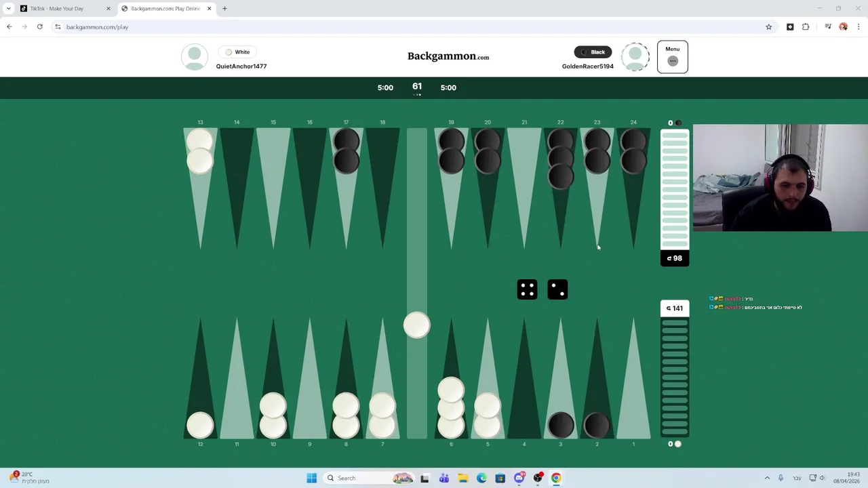Screen dimensions: 868x488
Task: Click QuietAnchor1477's avatar
Action: coord(195,57)
